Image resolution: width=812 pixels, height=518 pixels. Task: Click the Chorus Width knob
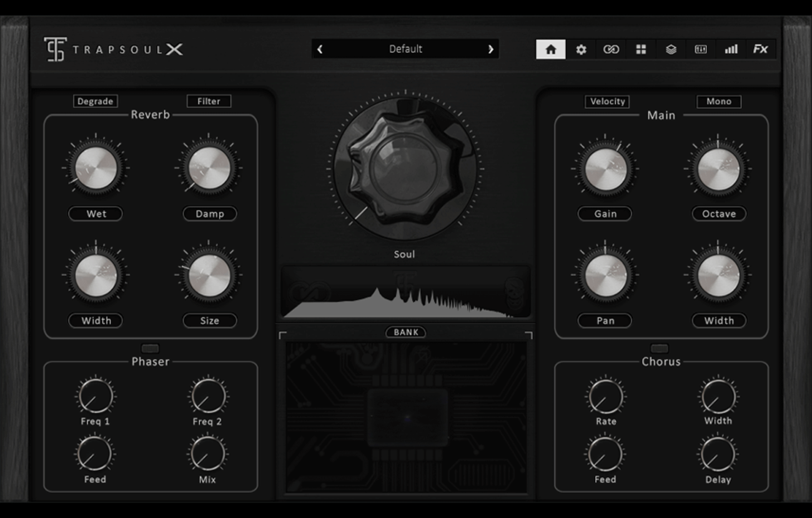pyautogui.click(x=718, y=396)
